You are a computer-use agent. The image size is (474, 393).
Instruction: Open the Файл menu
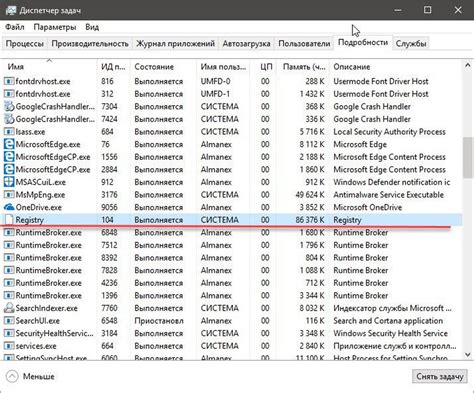point(15,27)
